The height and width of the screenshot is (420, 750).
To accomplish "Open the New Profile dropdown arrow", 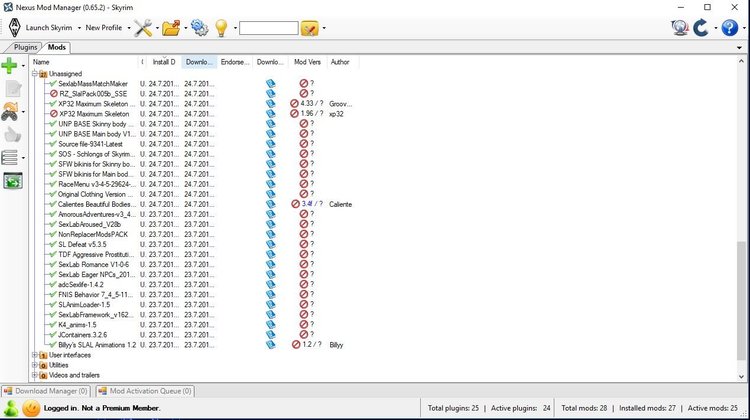I will (129, 28).
